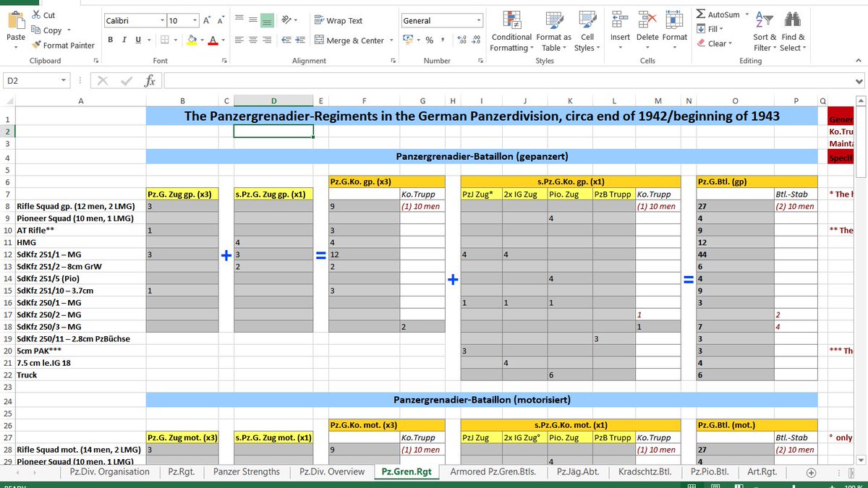868x488 pixels.
Task: Switch to the Kradschtz.Btl. sheet
Action: pyautogui.click(x=644, y=472)
